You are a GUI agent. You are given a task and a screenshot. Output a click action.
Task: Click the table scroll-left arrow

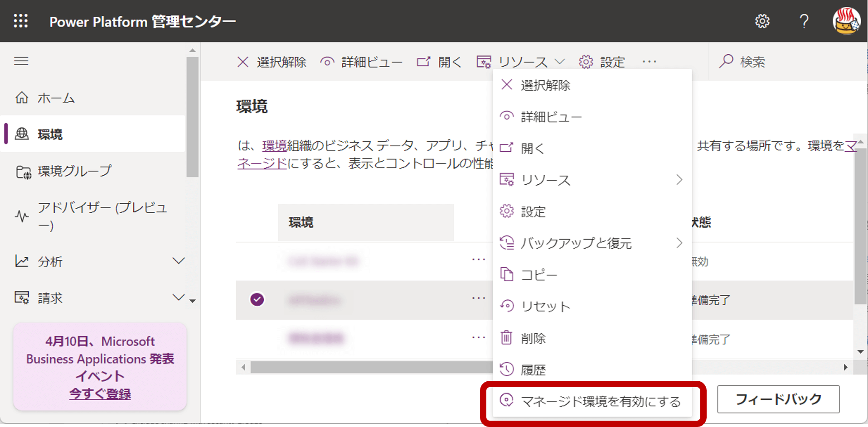(243, 367)
